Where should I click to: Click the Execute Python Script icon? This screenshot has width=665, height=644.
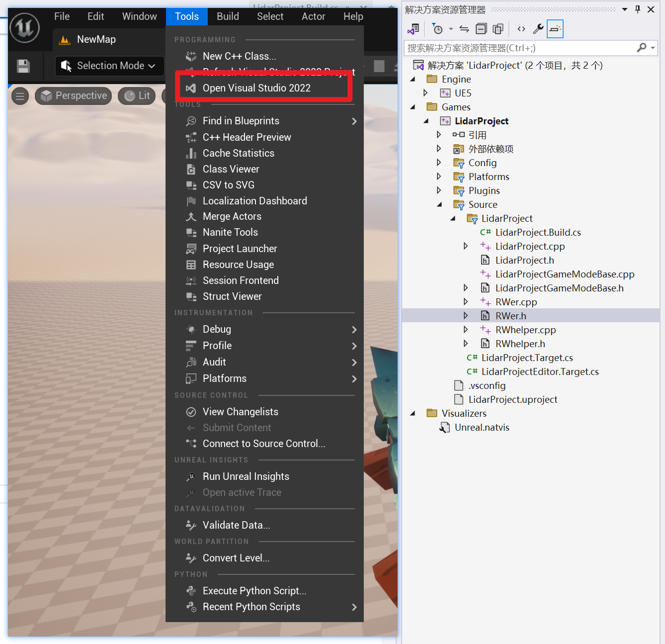tap(191, 591)
